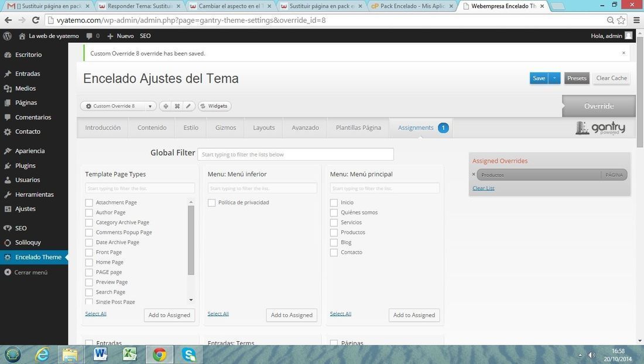Open the comments bubble in admin bar

click(89, 36)
